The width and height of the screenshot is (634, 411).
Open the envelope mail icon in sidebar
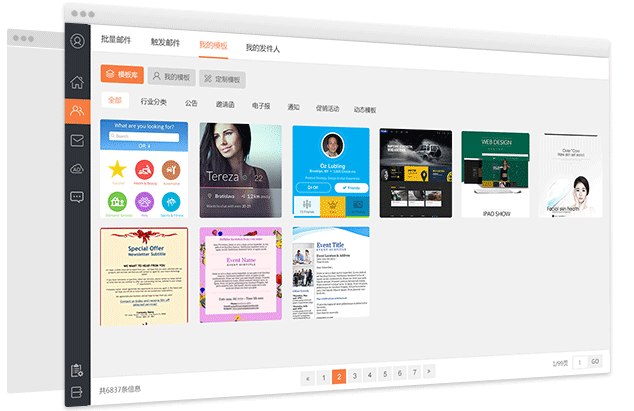pyautogui.click(x=77, y=140)
